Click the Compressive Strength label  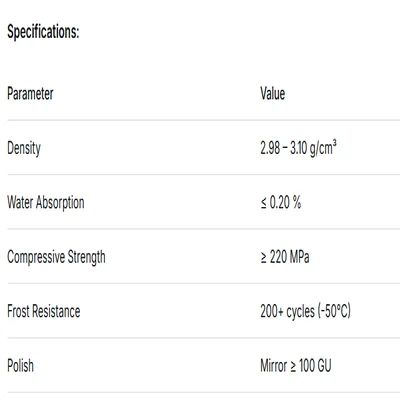tap(56, 257)
